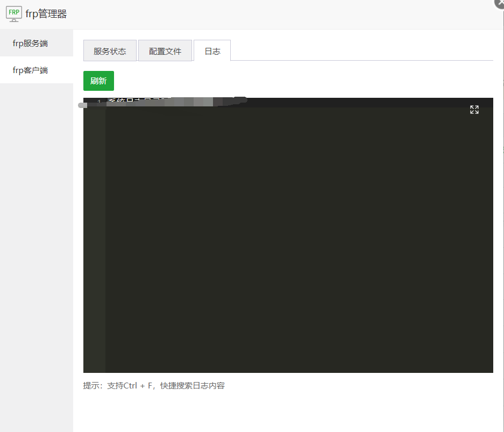
Task: Click the Ctrl + F search hint text
Action: 154,386
